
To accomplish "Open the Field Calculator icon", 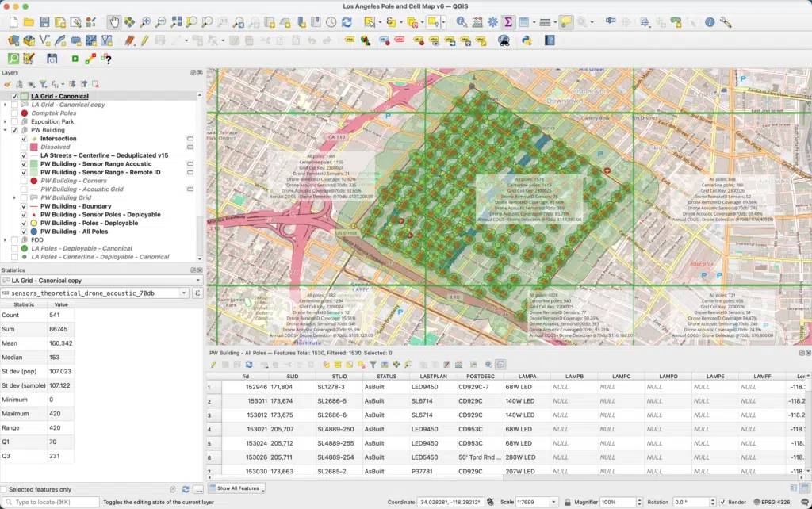I will (x=477, y=24).
